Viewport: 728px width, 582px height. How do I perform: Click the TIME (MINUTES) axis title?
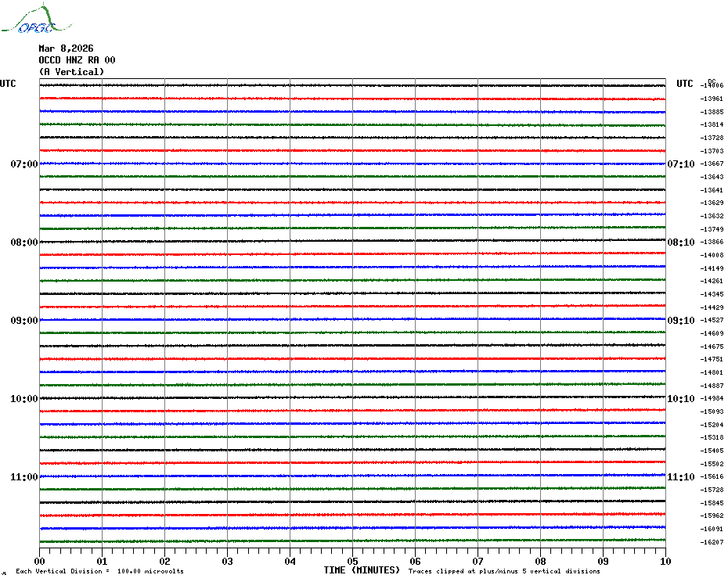tap(362, 570)
